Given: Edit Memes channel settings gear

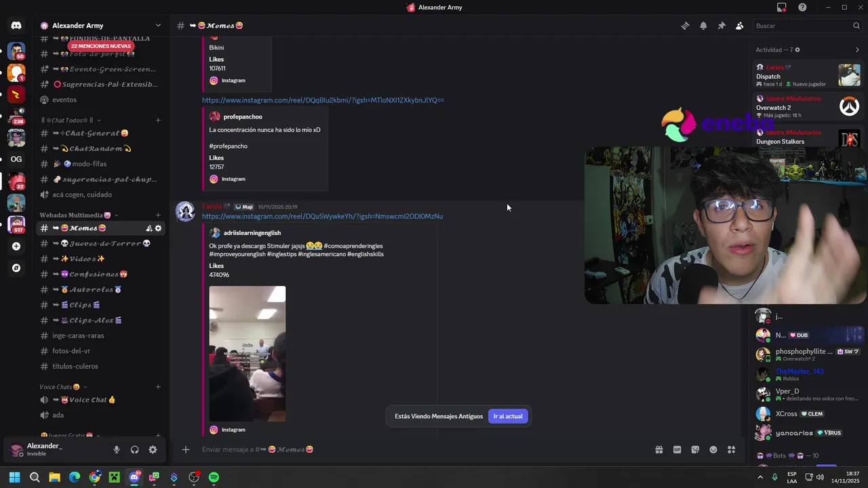Looking at the screenshot, I should tap(158, 228).
